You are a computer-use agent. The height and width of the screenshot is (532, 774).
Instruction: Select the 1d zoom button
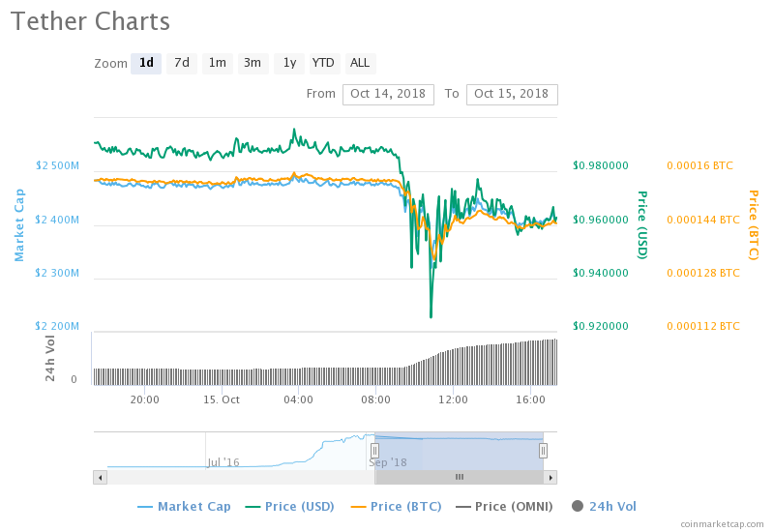pyautogui.click(x=146, y=63)
